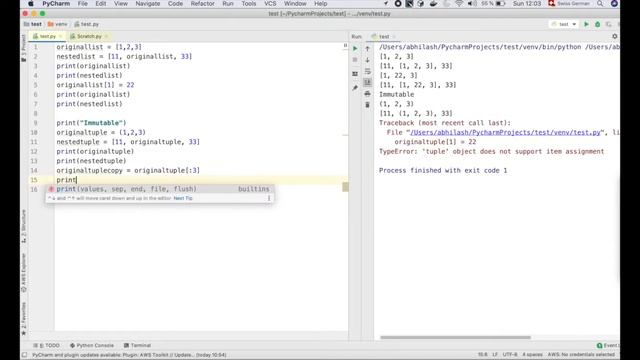Screen dimensions: 640x360
Task: Click 'Next Tip' link in completion popup
Action: click(183, 198)
